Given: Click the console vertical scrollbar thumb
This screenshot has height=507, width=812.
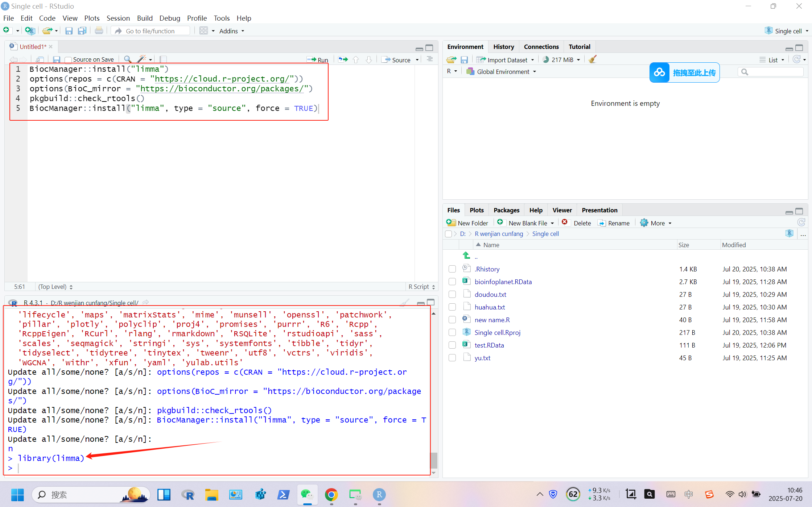Looking at the screenshot, I should 434,460.
